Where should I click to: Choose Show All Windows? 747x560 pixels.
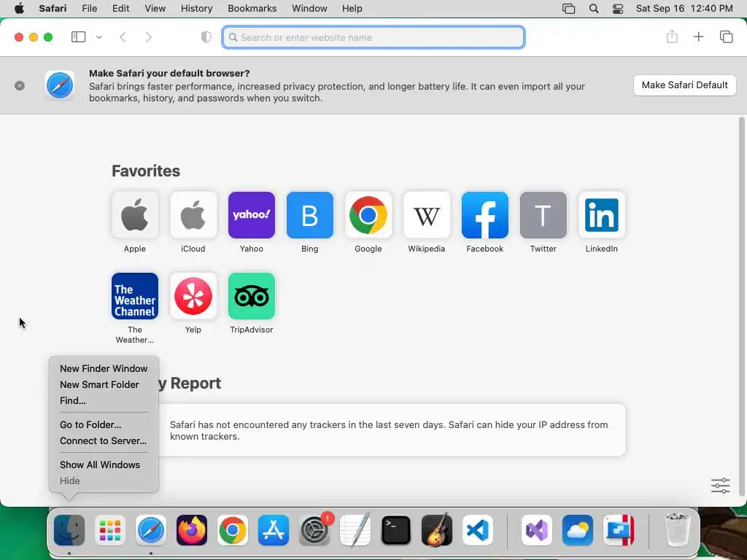[x=104, y=464]
